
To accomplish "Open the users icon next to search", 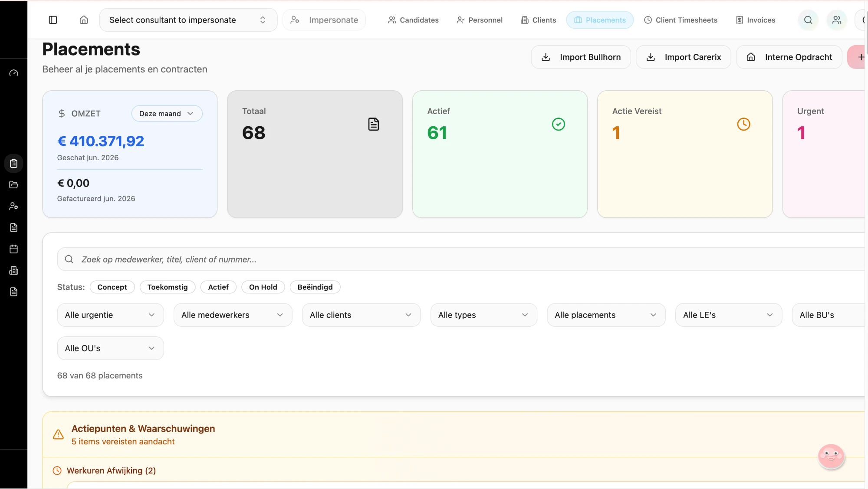I will [836, 20].
